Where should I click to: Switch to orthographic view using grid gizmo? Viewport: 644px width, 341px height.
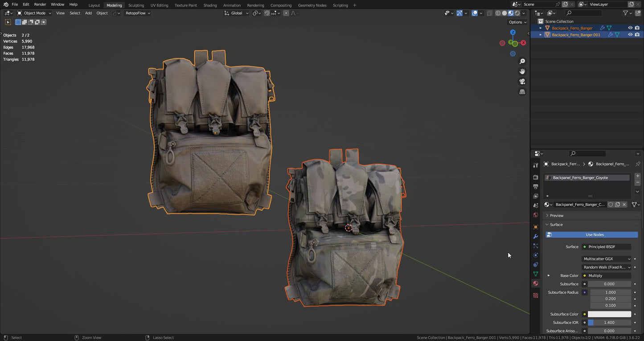522,92
